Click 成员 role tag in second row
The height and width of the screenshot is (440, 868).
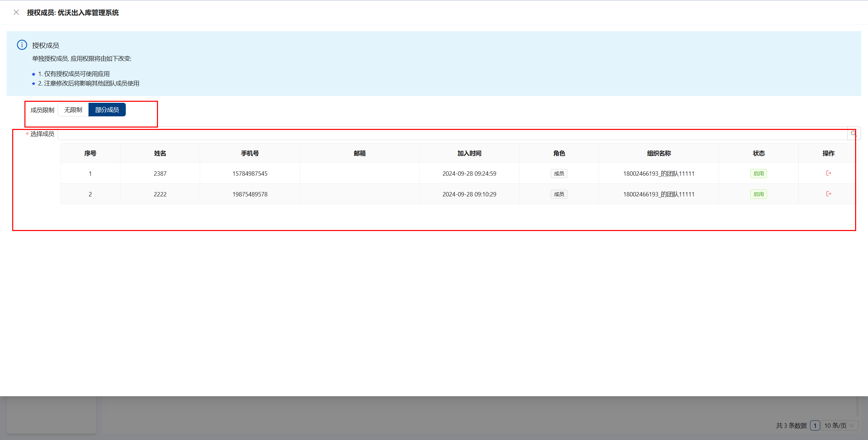559,194
